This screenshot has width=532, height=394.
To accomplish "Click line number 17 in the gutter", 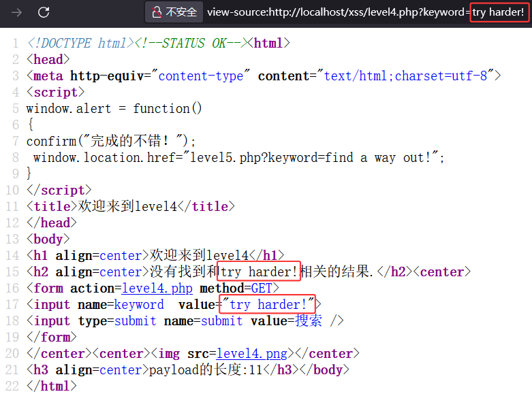I will [x=12, y=304].
